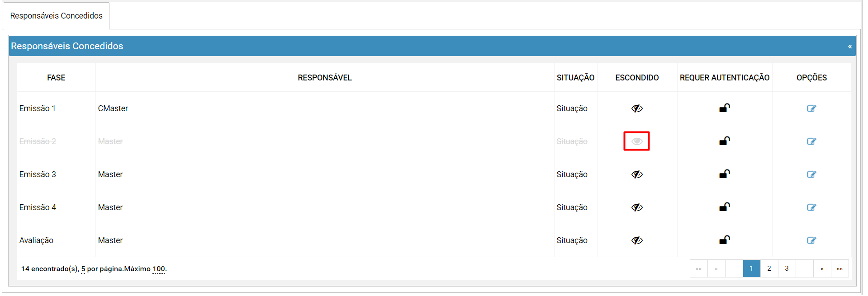The height and width of the screenshot is (296, 868).
Task: Jump to the last results page
Action: 840,268
